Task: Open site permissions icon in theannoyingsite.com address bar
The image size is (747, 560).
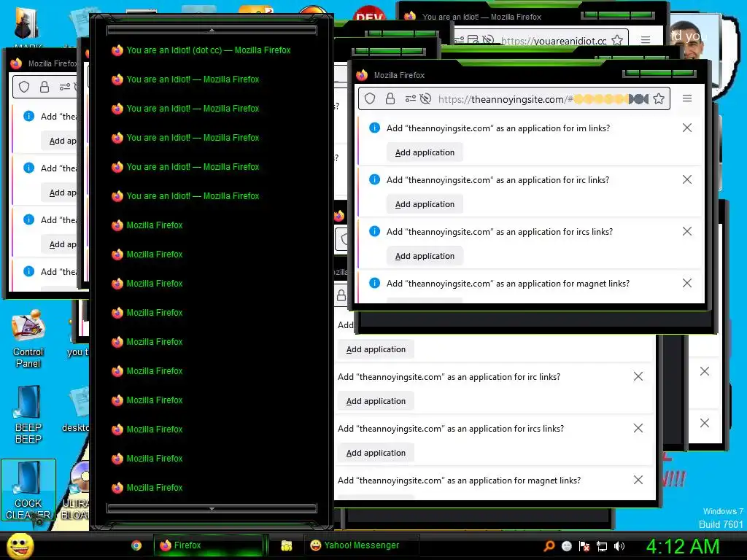Action: (410, 98)
